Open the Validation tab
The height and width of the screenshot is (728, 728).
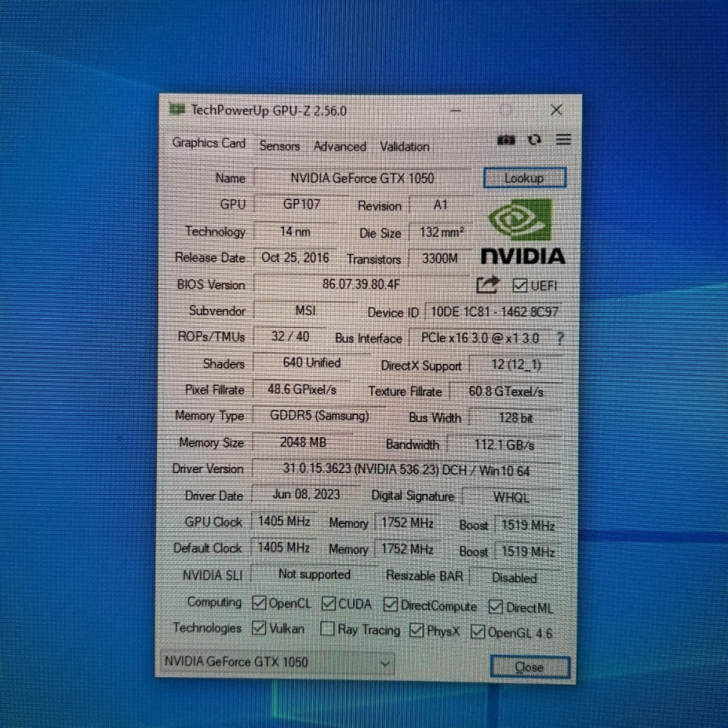click(405, 146)
